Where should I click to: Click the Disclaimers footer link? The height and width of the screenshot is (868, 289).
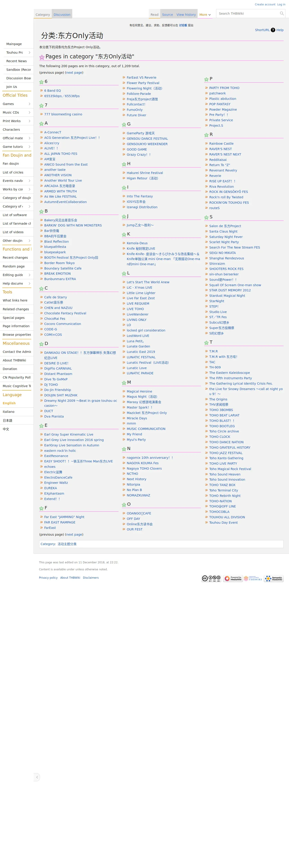[91, 578]
